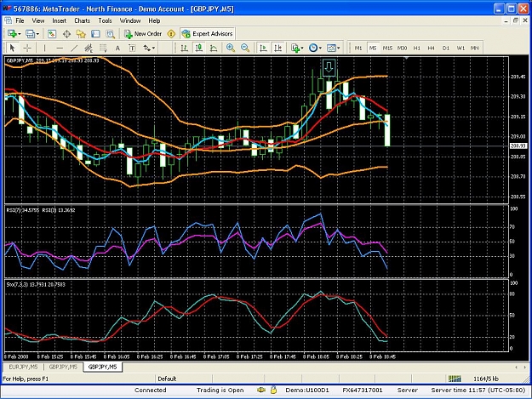532x399 pixels.
Task: Select the M30 timeframe button
Action: 402,48
